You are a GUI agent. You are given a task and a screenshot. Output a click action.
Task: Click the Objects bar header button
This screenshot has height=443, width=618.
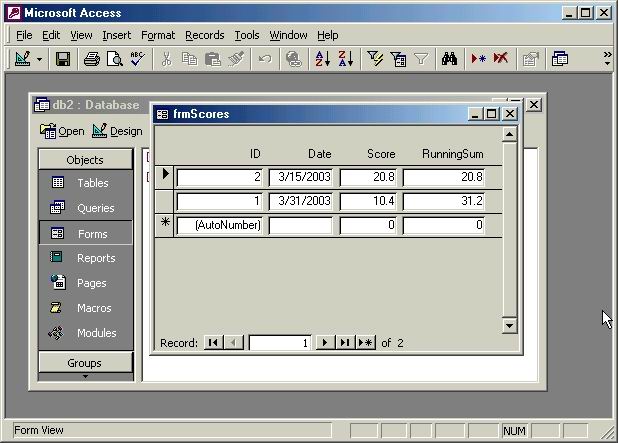pos(86,160)
